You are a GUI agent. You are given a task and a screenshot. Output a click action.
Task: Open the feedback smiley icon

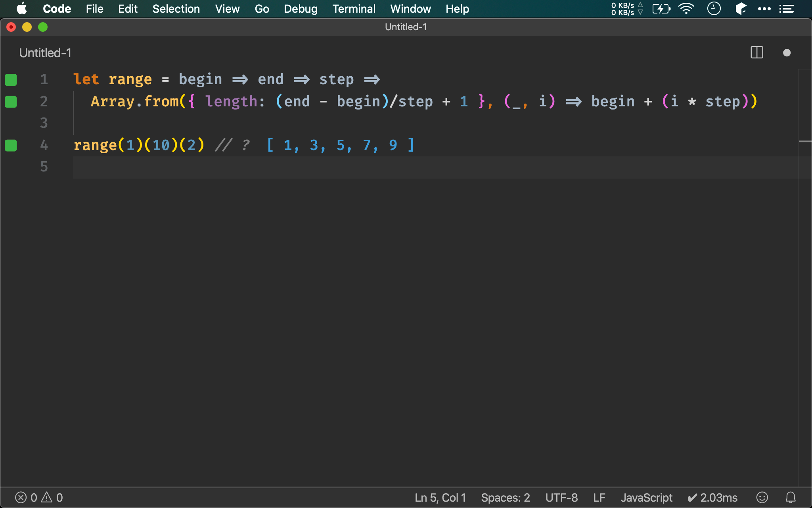coord(762,497)
